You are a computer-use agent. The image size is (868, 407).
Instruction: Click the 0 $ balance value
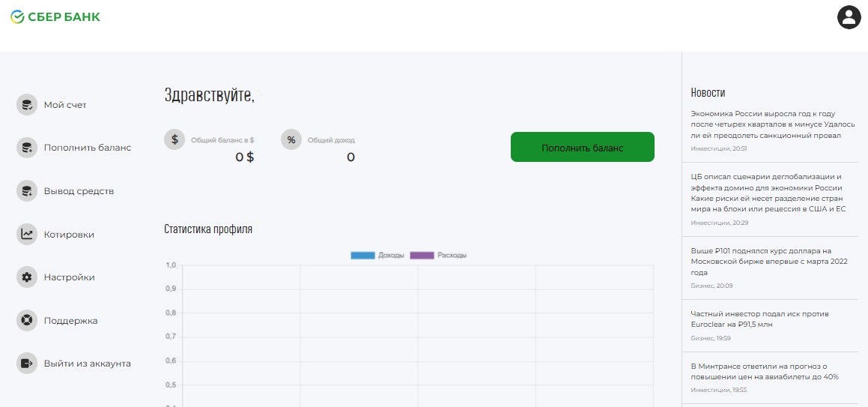pyautogui.click(x=245, y=157)
